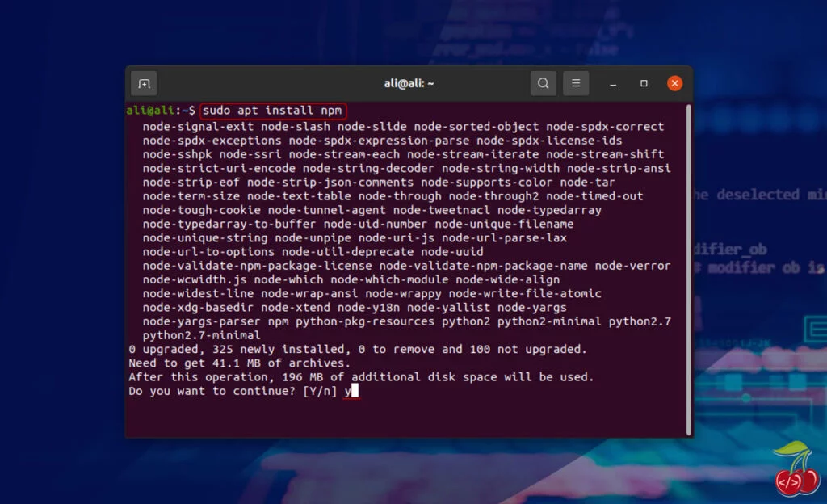
Task: Click the node-typedarray-to-buffer package name
Action: 229,224
